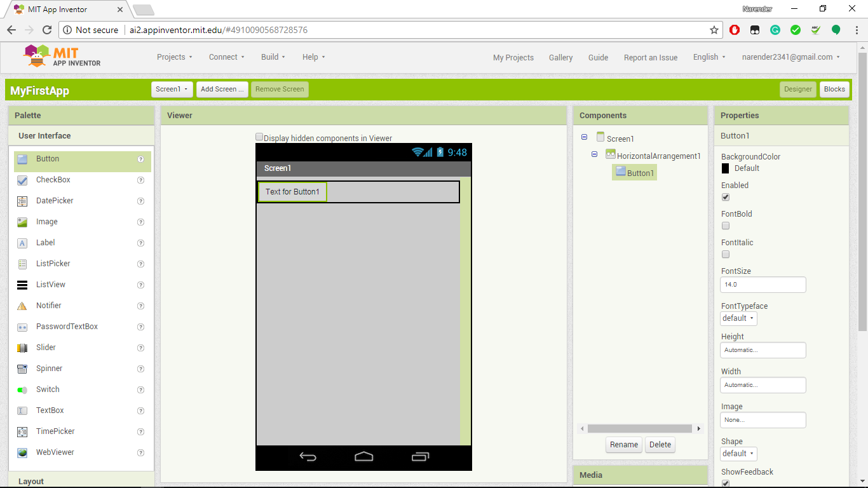
Task: Open the Connect menu
Action: click(x=227, y=57)
